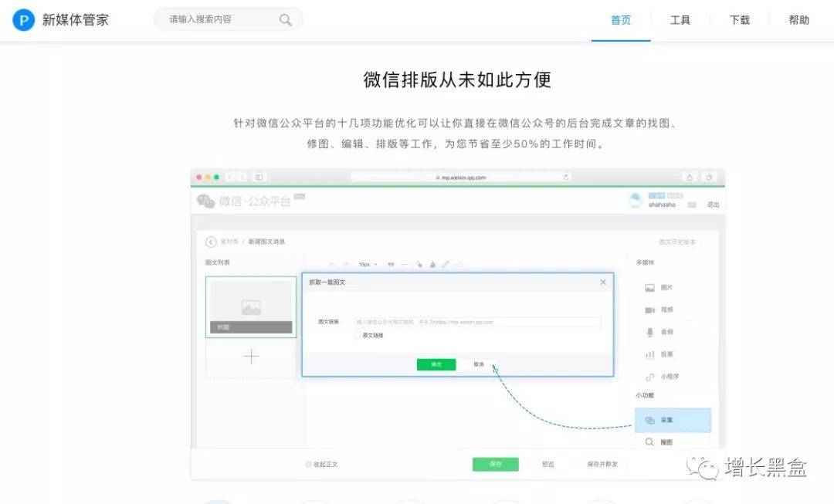Click the 保存并群发 button
834x504 pixels.
pyautogui.click(x=602, y=464)
